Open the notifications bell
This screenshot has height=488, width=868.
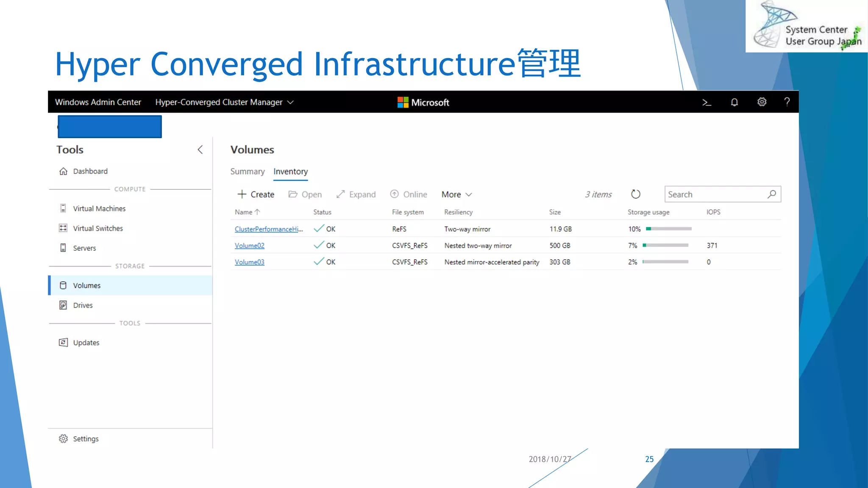coord(734,102)
